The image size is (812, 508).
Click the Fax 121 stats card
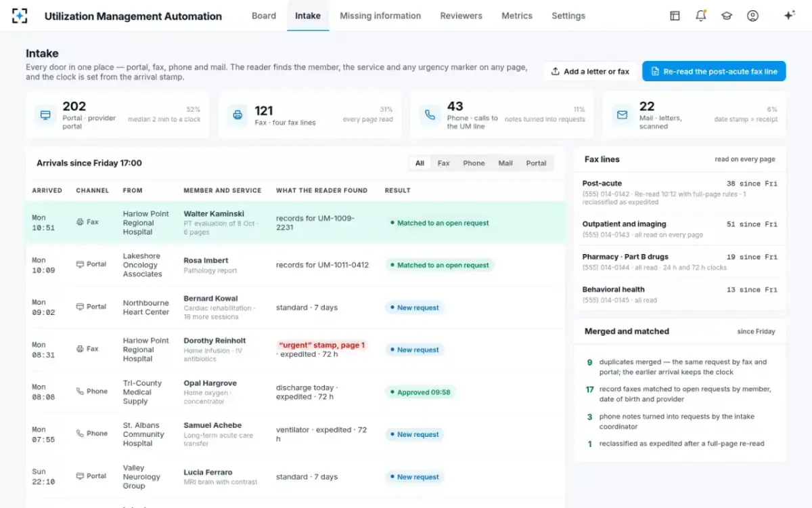[310, 115]
